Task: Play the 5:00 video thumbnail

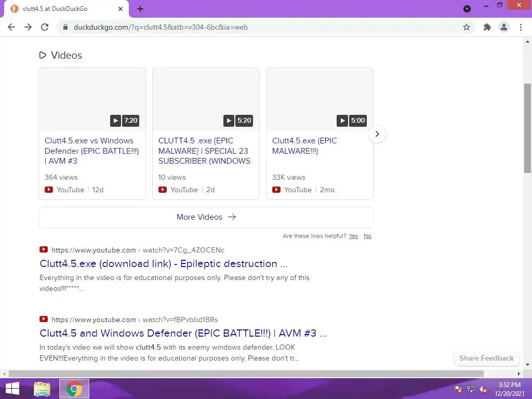Action: pos(320,99)
